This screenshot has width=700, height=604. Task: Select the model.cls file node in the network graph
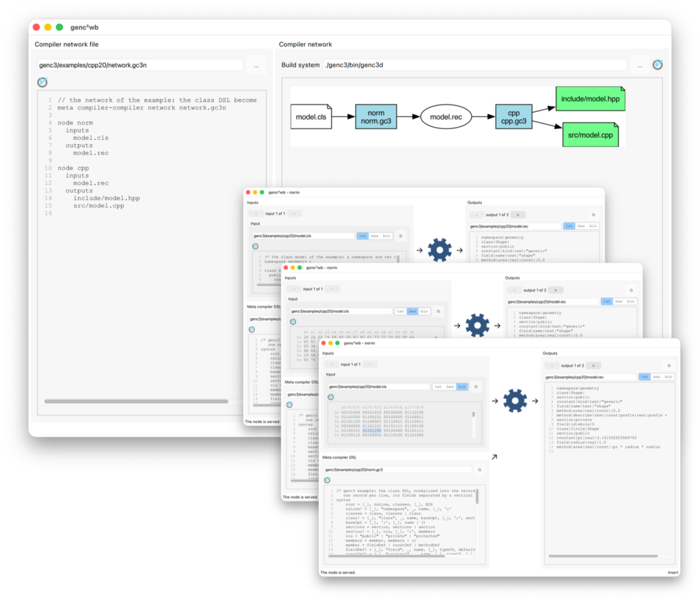[311, 117]
